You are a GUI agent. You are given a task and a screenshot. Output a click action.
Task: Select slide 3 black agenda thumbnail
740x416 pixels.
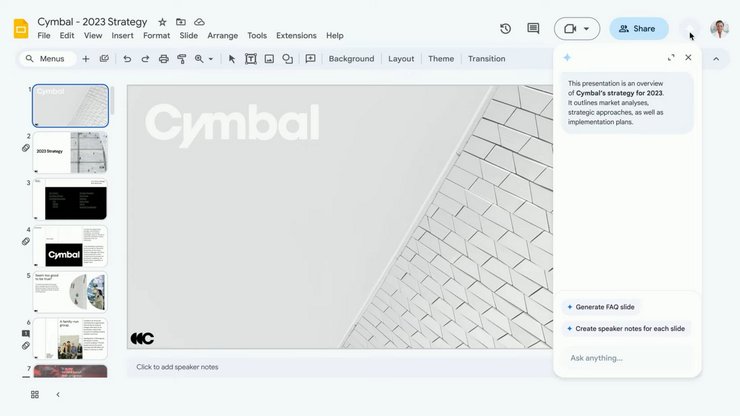pyautogui.click(x=70, y=199)
